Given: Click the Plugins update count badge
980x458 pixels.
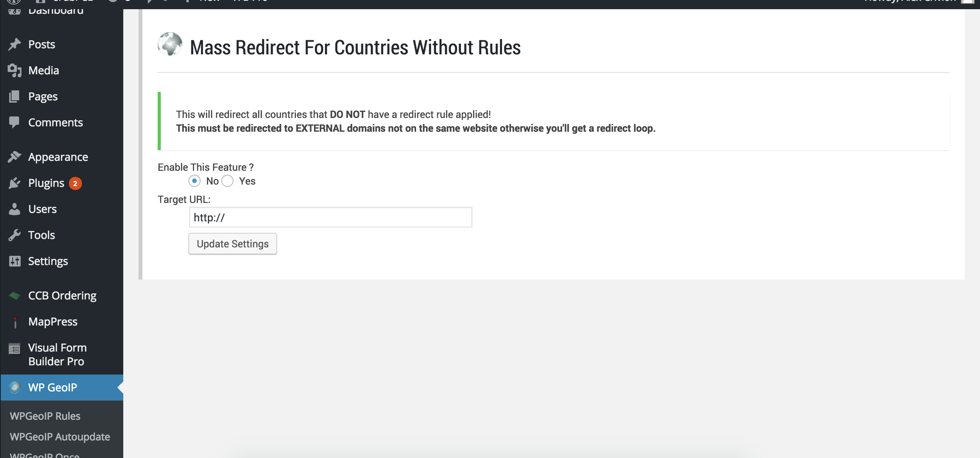Looking at the screenshot, I should point(75,183).
